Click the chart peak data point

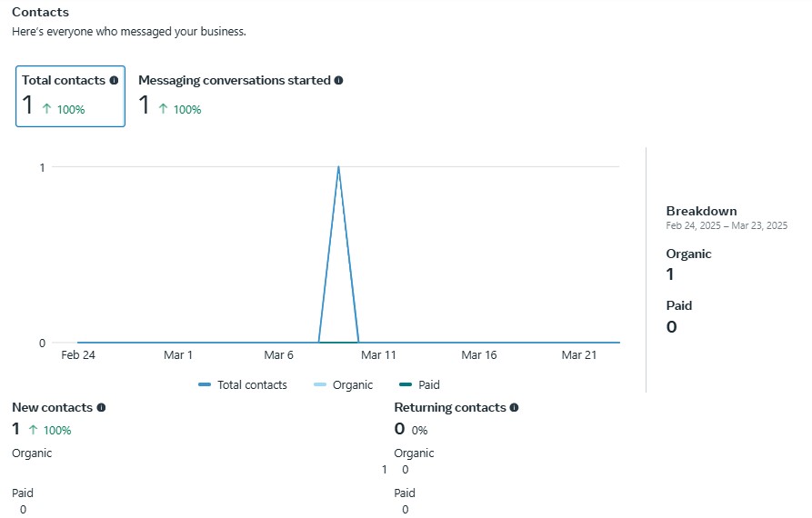pyautogui.click(x=338, y=167)
